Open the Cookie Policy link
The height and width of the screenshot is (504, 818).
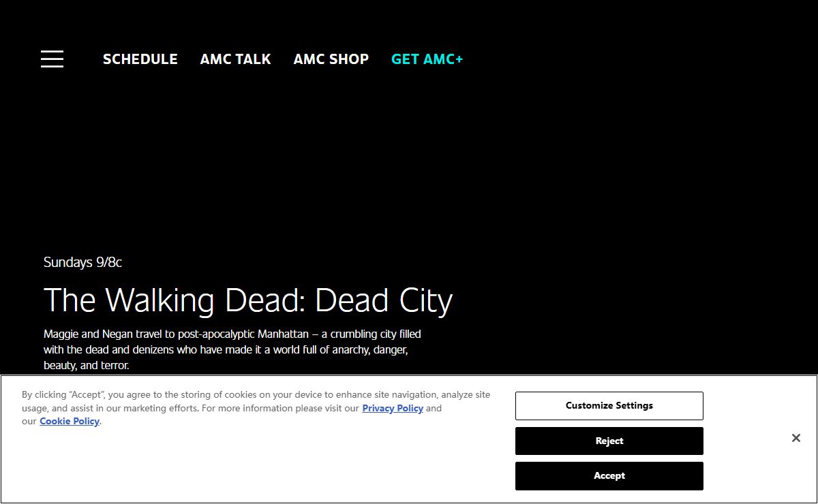(x=70, y=421)
